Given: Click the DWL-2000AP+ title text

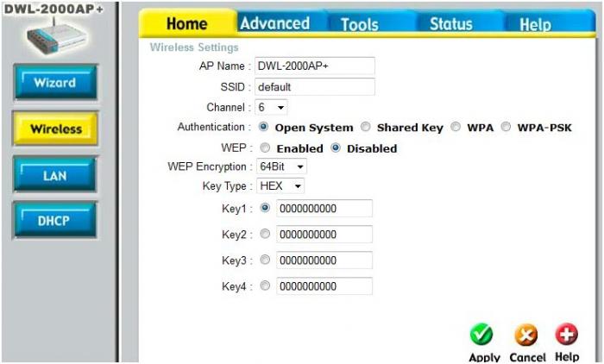Looking at the screenshot, I should point(53,9).
